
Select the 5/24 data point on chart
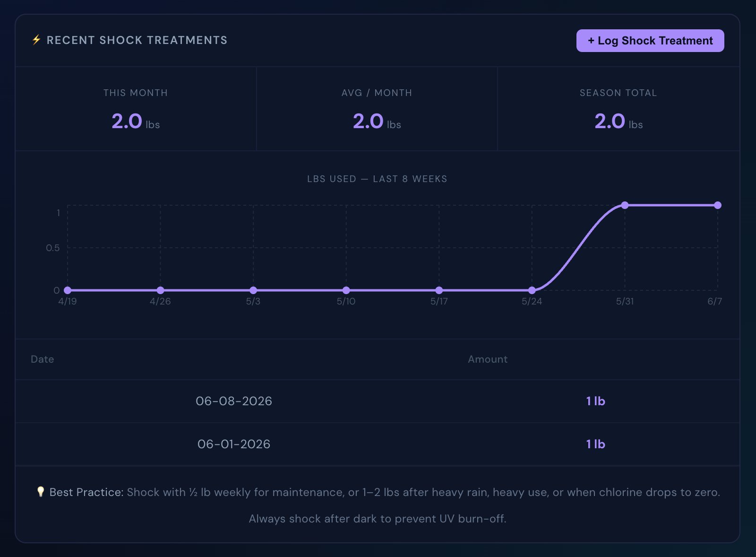532,290
